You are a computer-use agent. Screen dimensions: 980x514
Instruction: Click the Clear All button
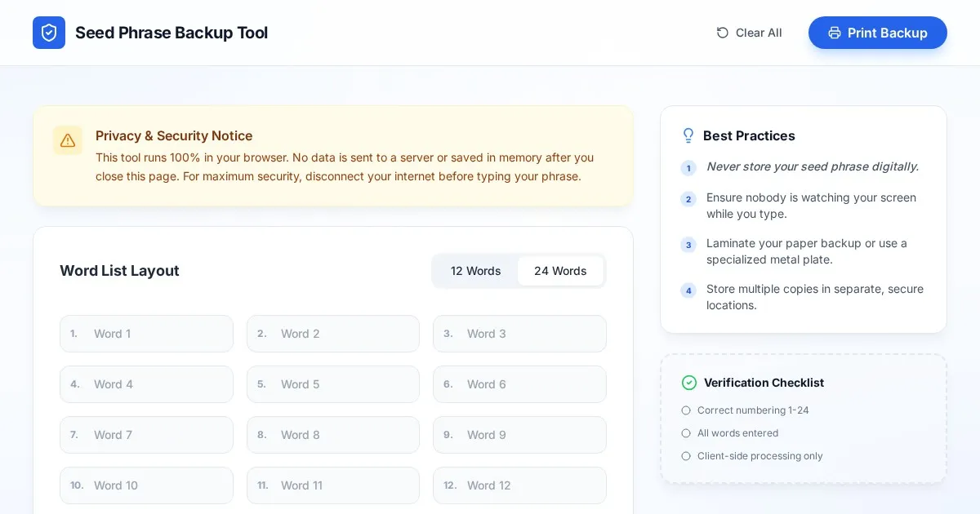tap(749, 33)
